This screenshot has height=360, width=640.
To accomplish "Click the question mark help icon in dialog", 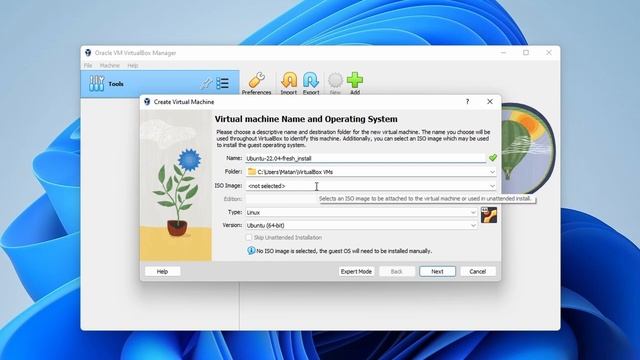I will [467, 102].
